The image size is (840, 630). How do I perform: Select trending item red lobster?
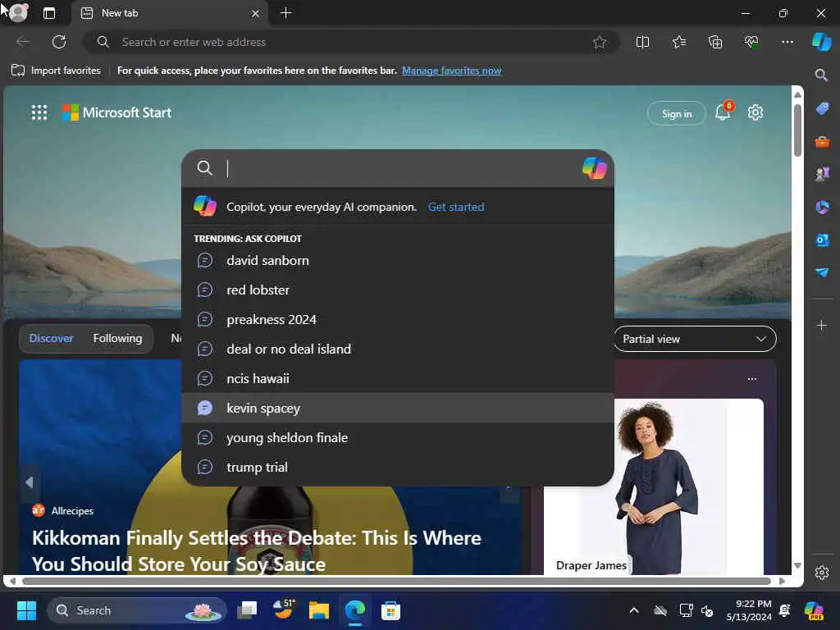point(398,290)
